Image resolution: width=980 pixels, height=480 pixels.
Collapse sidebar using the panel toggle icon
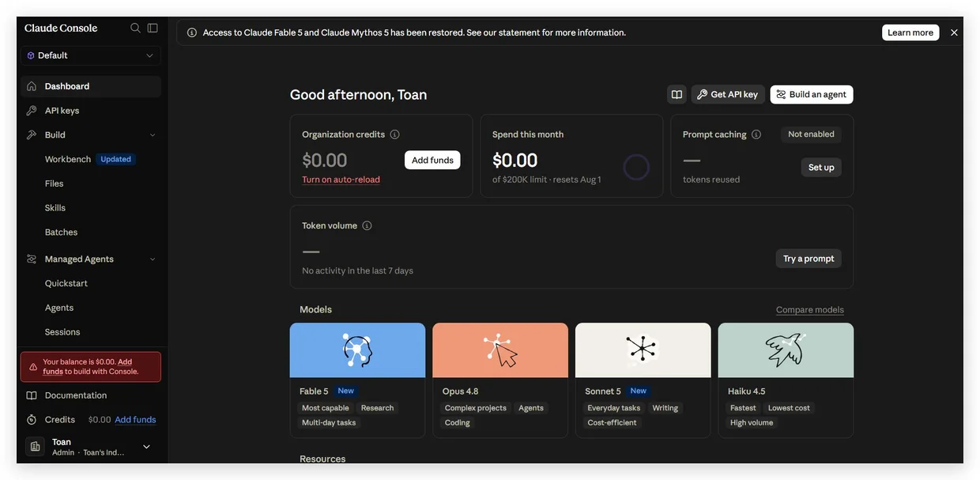pos(153,28)
